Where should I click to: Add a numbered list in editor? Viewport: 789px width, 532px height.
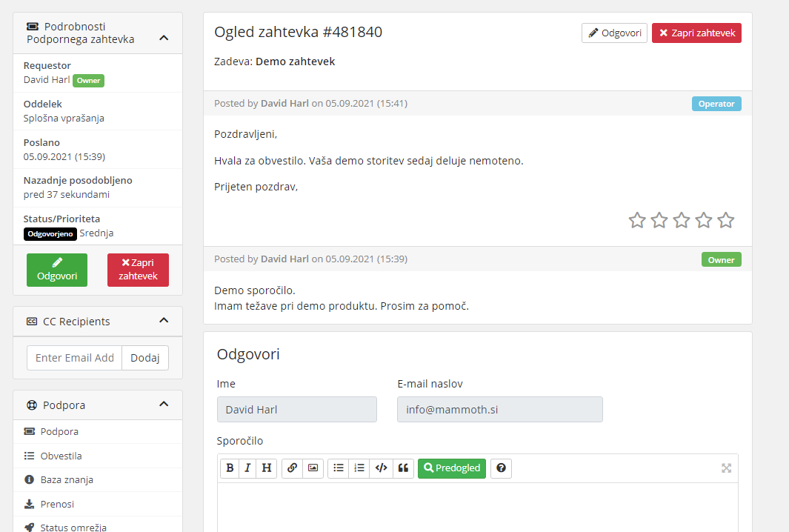click(x=359, y=468)
